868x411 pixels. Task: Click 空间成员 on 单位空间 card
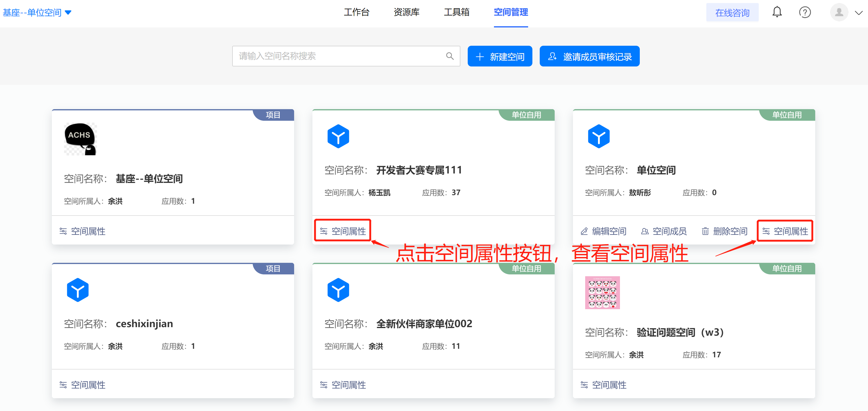[x=664, y=231]
